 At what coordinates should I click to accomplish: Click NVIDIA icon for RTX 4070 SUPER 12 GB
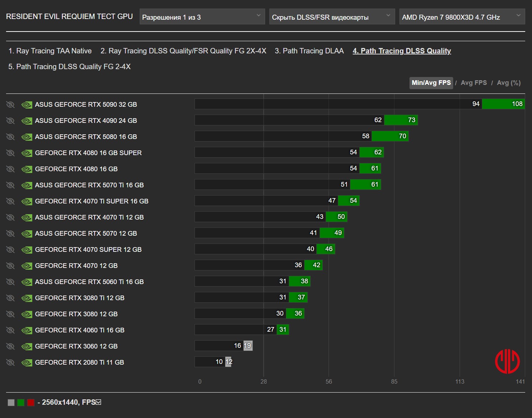pos(27,250)
